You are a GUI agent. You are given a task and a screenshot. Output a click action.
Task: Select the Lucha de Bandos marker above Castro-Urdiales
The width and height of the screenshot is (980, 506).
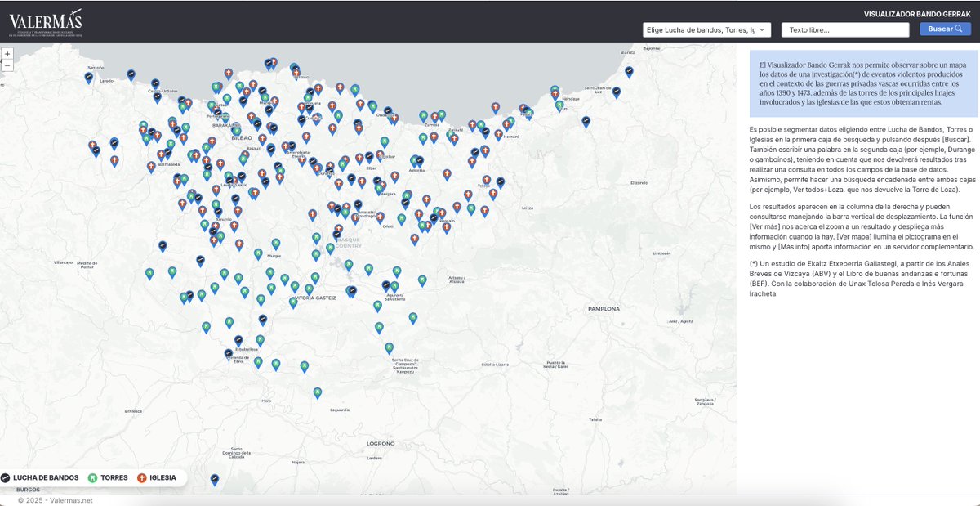[155, 84]
